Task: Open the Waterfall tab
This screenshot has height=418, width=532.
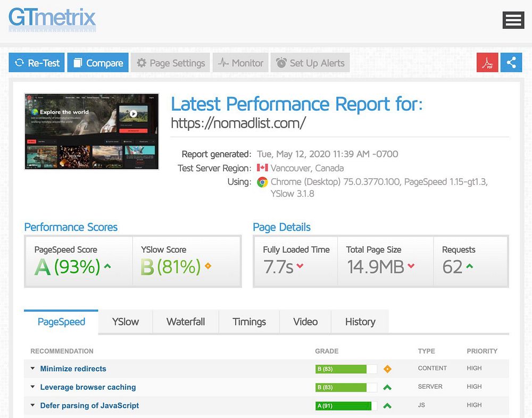Action: pos(186,322)
